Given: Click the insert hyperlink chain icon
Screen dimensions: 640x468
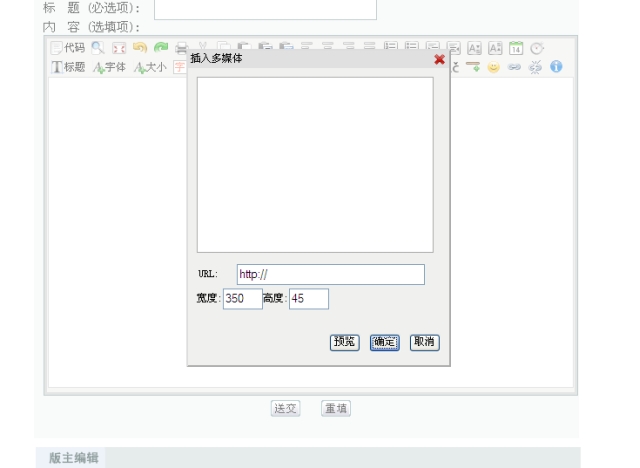Looking at the screenshot, I should [x=514, y=67].
